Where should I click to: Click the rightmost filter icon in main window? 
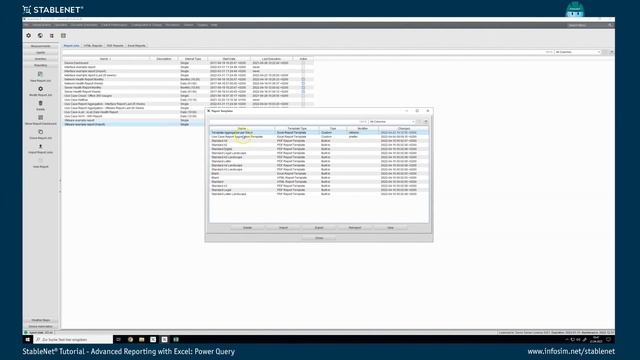[611, 52]
